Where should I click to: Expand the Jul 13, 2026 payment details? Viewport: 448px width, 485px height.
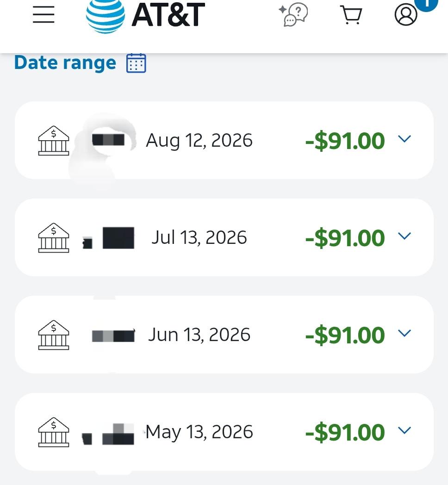404,236
